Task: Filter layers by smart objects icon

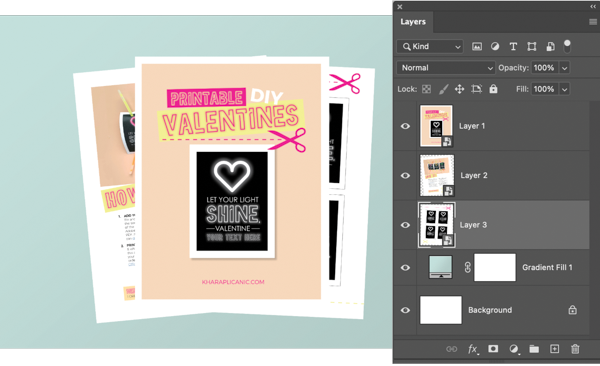Action: (550, 47)
